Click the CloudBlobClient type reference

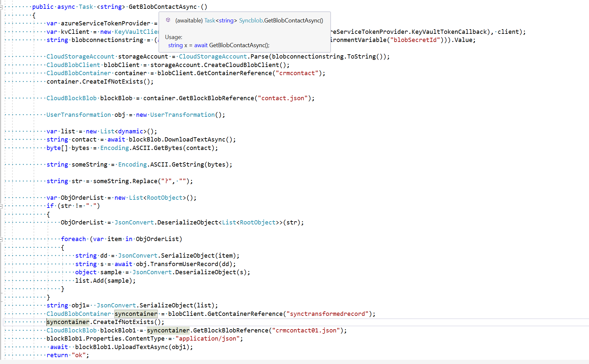(73, 65)
